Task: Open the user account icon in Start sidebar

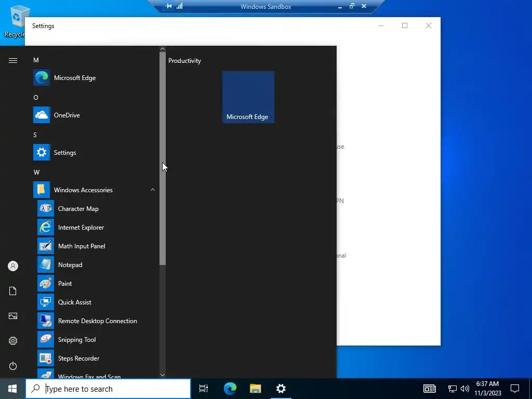Action: 13,266
